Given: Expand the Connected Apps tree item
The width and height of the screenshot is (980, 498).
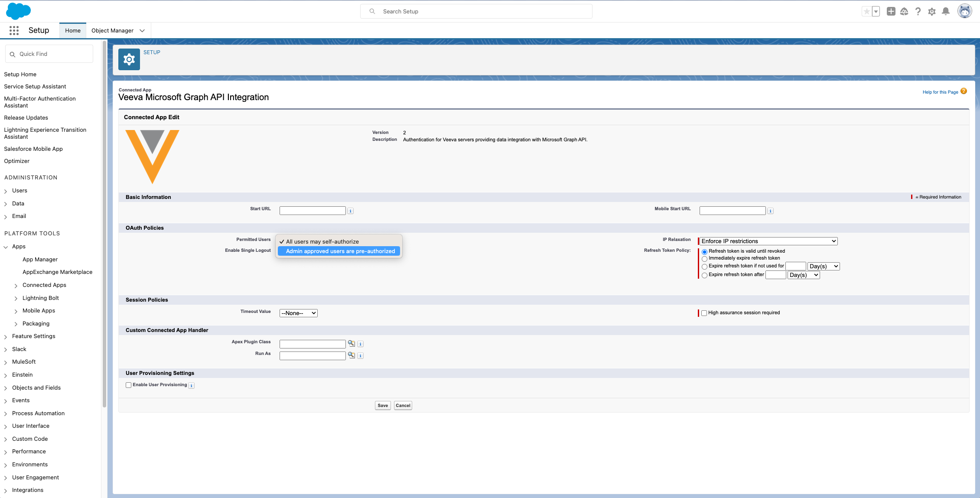Looking at the screenshot, I should [x=16, y=286].
